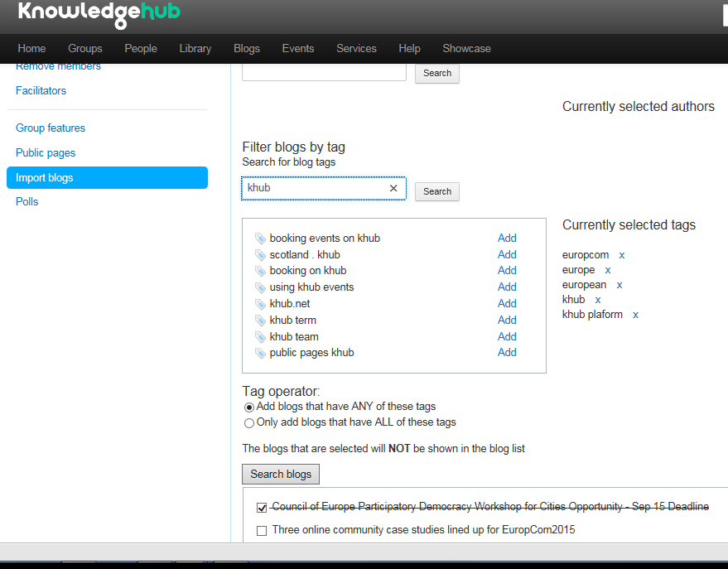Open Facilitators sidebar link
This screenshot has height=569, width=728.
41,90
